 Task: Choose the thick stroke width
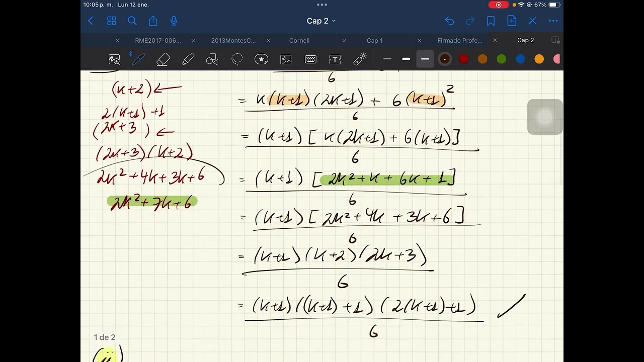(425, 59)
